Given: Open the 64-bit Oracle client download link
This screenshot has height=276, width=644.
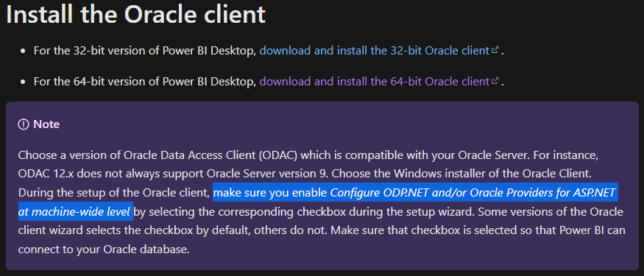Looking at the screenshot, I should tap(374, 81).
